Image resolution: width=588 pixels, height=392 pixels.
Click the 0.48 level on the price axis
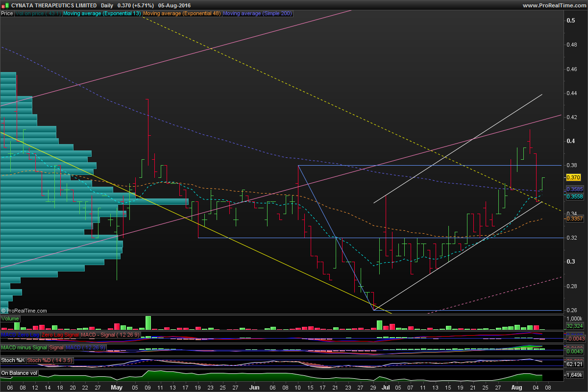pyautogui.click(x=572, y=45)
